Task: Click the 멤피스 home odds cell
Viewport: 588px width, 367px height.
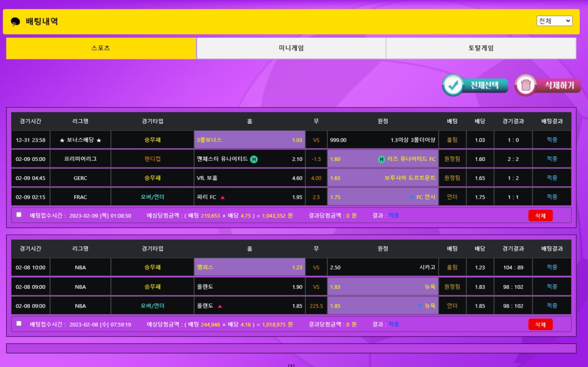Action: pos(249,267)
